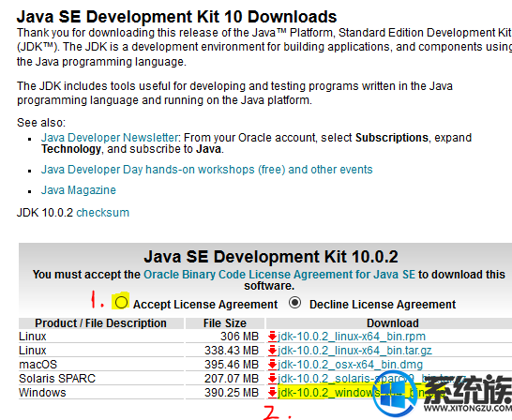512x420 pixels.
Task: Open the Java Magazine link
Action: point(79,190)
